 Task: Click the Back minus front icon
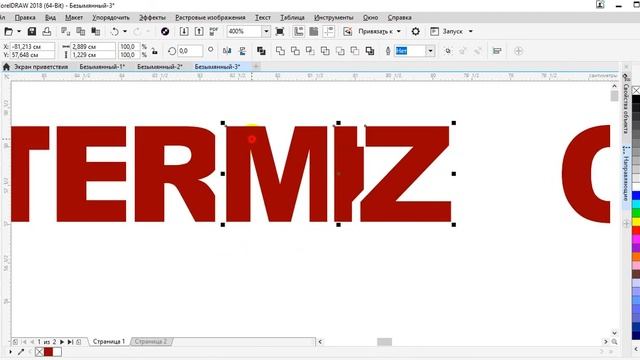pyautogui.click(x=355, y=51)
